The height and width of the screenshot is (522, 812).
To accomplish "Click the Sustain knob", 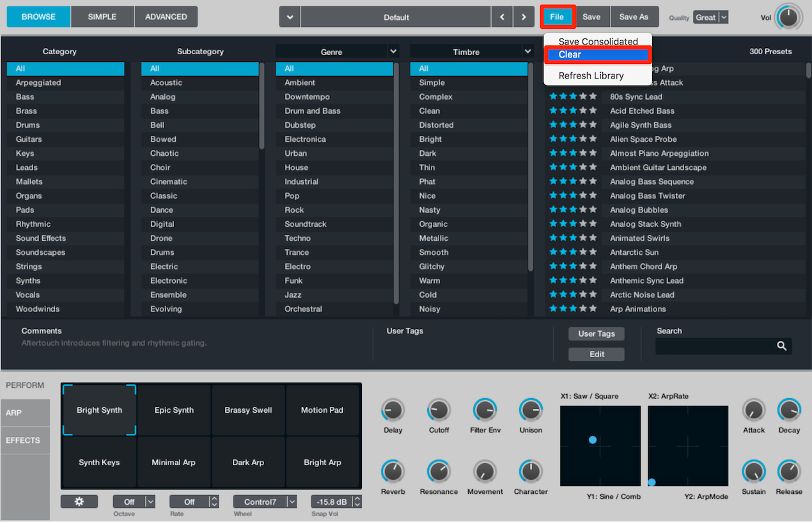I will click(754, 472).
